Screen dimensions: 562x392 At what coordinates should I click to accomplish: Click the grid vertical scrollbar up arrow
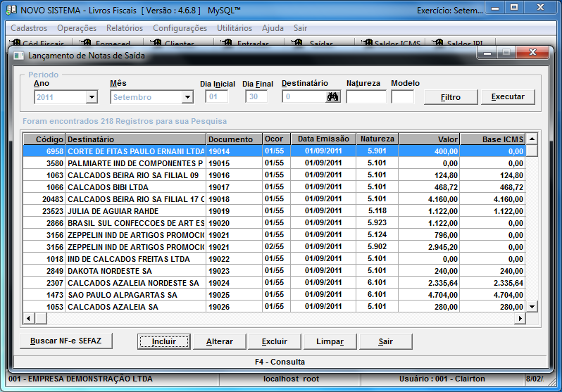[532, 139]
